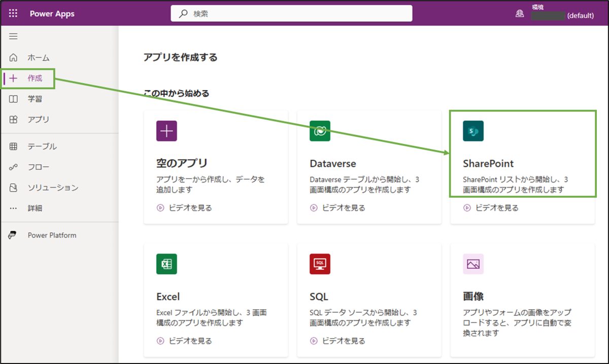Image resolution: width=609 pixels, height=364 pixels.
Task: Click the Excel card title
Action: pos(168,297)
